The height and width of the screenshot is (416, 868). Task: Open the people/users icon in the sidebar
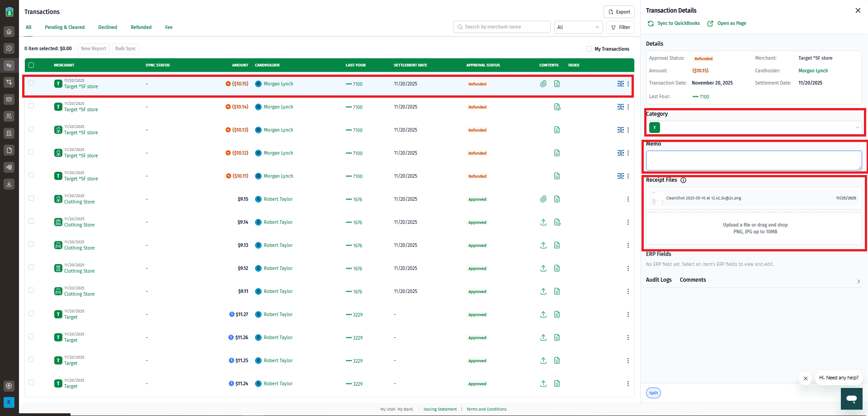pyautogui.click(x=9, y=116)
